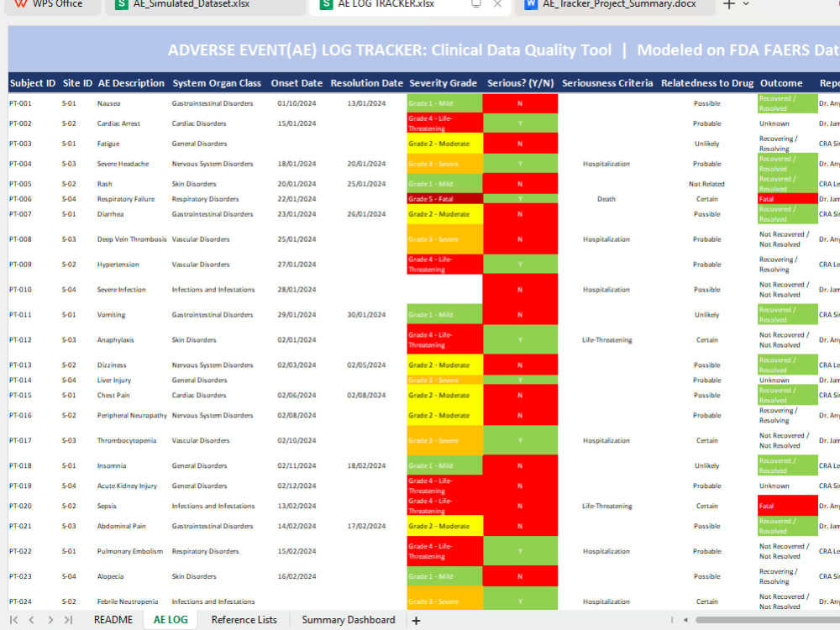Select the Relatedness to Drug header
This screenshot has width=840, height=630.
pyautogui.click(x=707, y=83)
